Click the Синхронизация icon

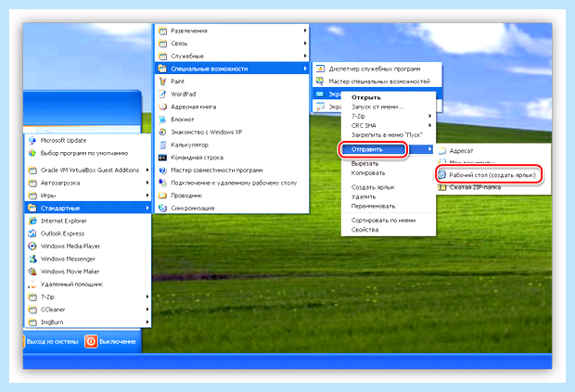pyautogui.click(x=162, y=209)
